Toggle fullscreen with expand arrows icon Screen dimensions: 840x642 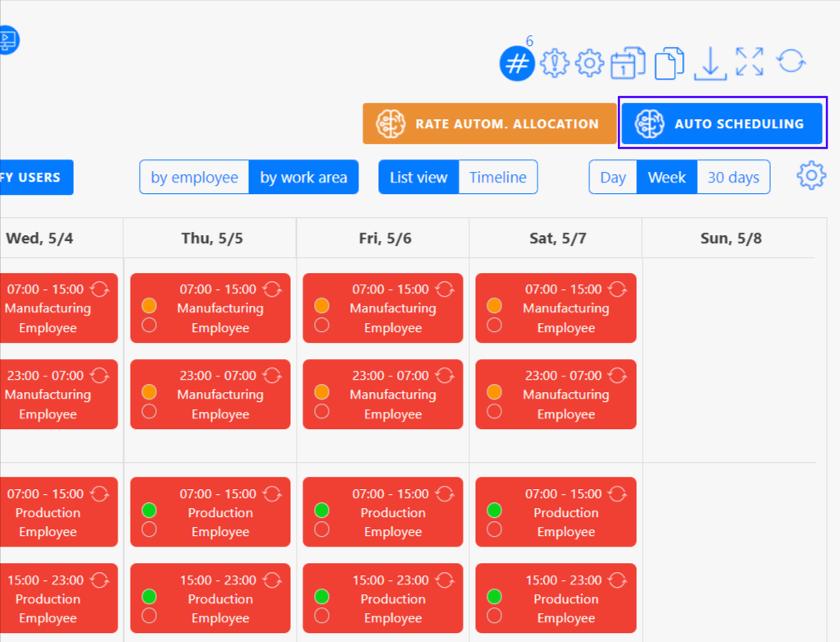click(x=750, y=62)
